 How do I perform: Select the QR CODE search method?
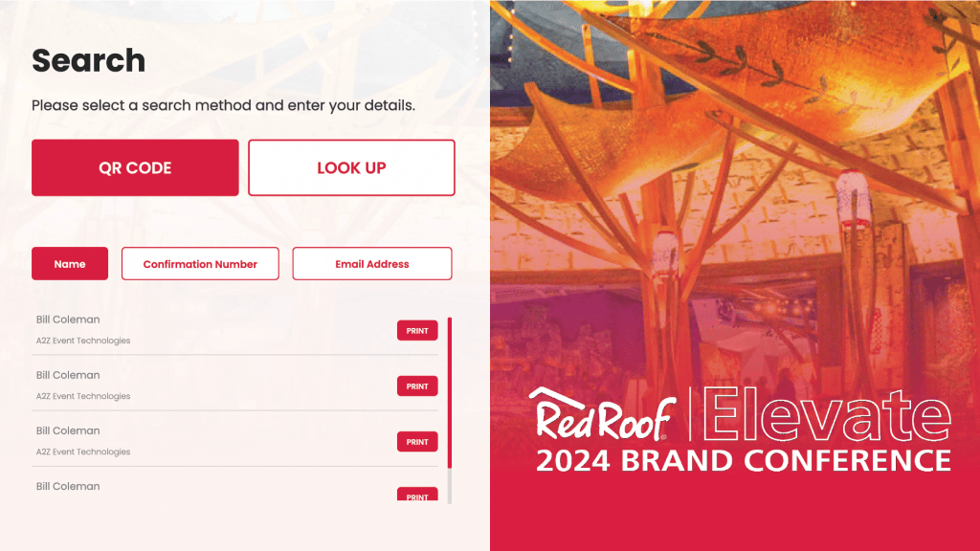(x=135, y=168)
